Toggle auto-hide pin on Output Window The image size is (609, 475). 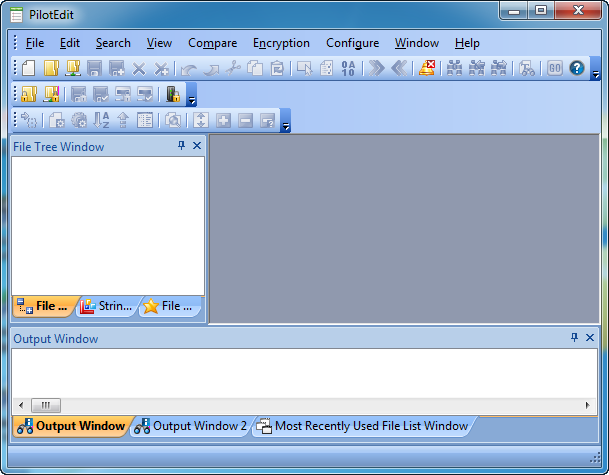575,338
